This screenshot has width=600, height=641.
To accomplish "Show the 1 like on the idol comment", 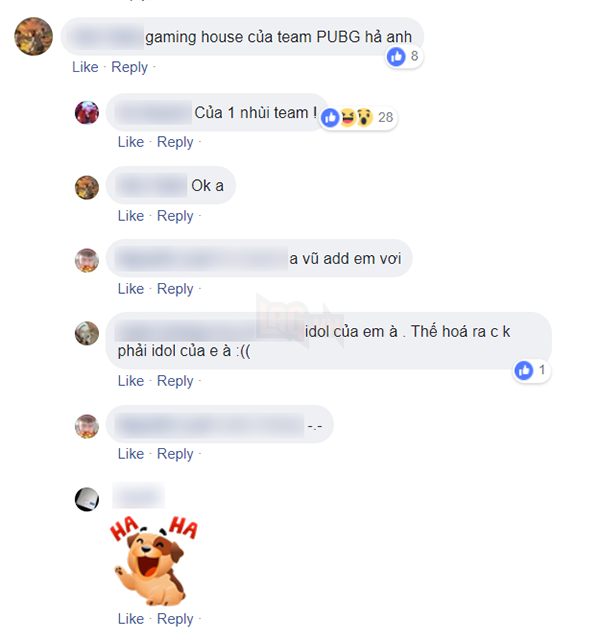I will 531,370.
